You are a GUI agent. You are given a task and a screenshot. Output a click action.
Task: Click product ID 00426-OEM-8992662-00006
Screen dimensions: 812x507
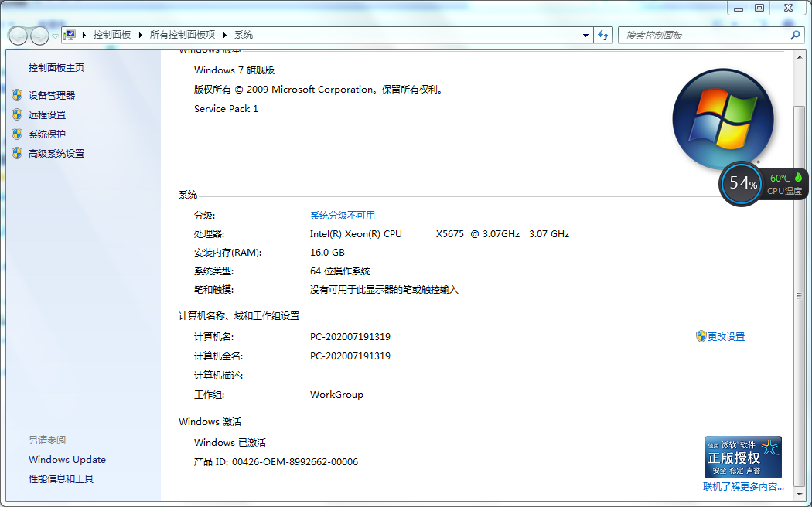[x=295, y=462]
